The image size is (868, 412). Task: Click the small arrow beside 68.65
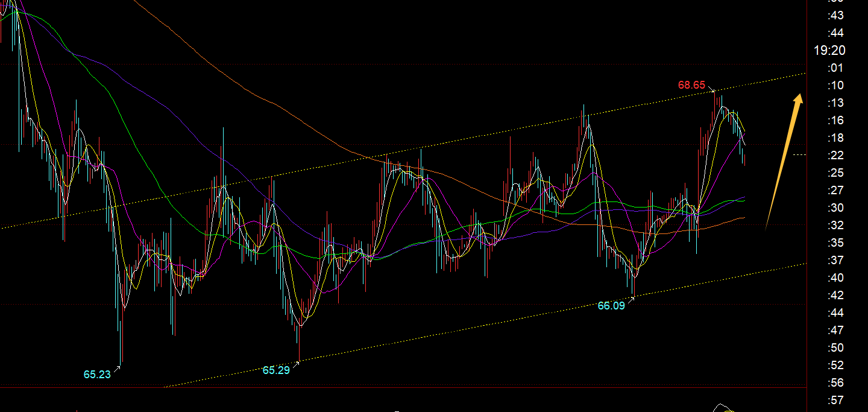pyautogui.click(x=711, y=89)
